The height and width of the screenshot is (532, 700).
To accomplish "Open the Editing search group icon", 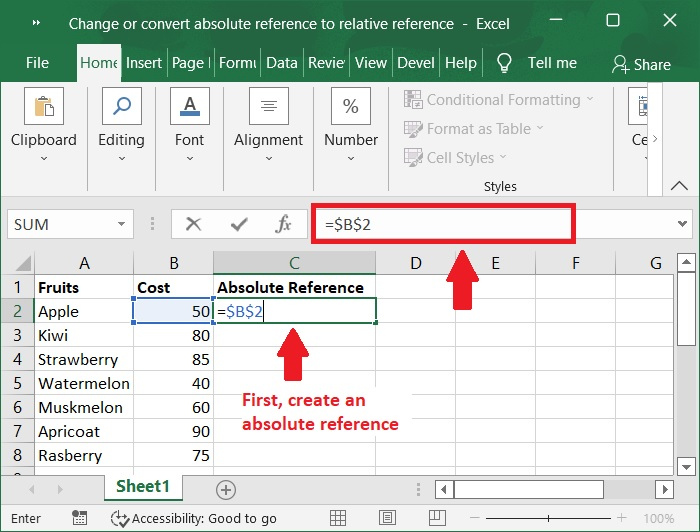I will (121, 107).
